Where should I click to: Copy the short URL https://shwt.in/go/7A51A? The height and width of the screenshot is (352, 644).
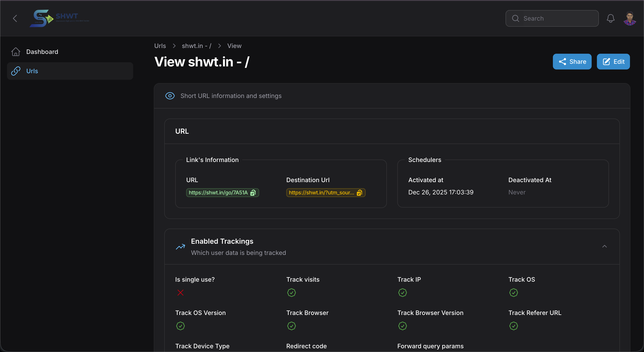pos(253,193)
